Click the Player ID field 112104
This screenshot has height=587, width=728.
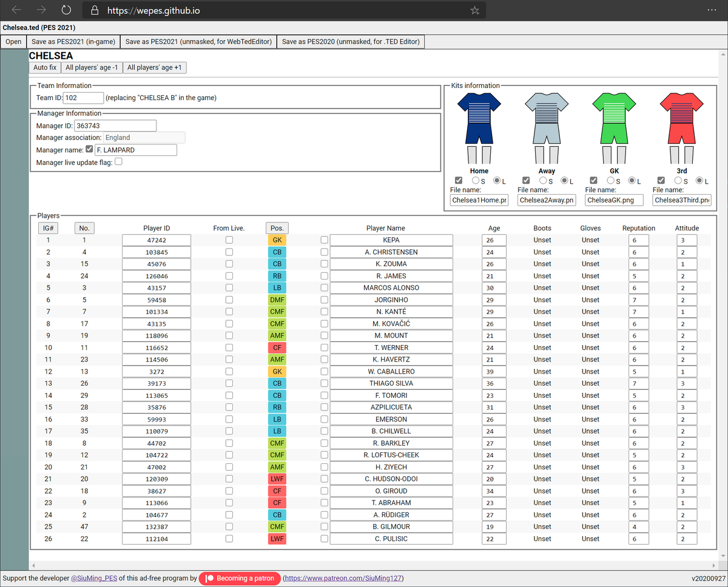pos(157,538)
